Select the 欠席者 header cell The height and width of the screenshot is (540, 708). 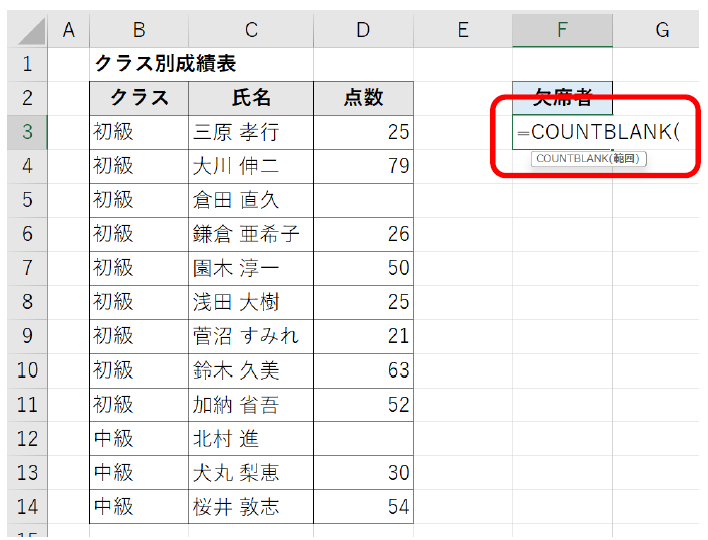[562, 98]
